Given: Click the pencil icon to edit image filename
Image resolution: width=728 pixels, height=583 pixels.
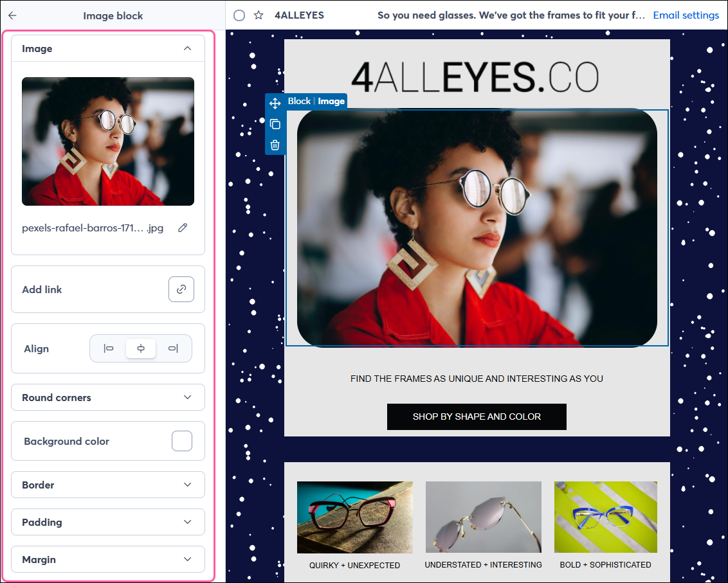Looking at the screenshot, I should point(183,228).
